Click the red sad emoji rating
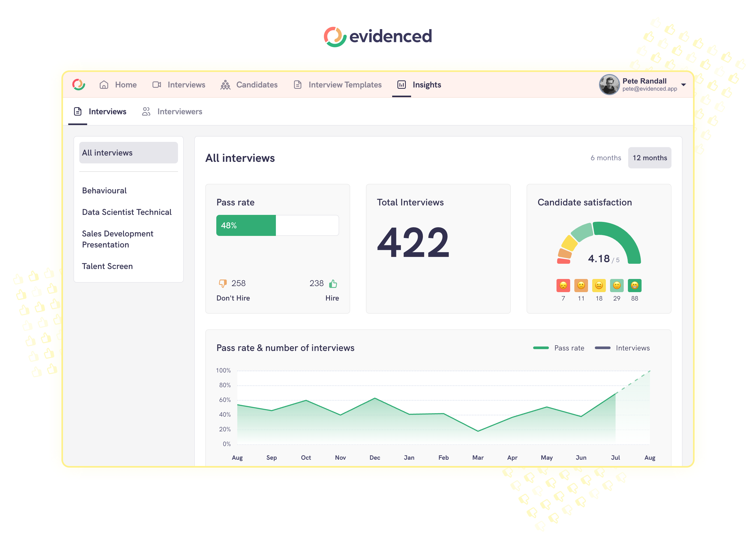This screenshot has width=756, height=538. click(563, 285)
